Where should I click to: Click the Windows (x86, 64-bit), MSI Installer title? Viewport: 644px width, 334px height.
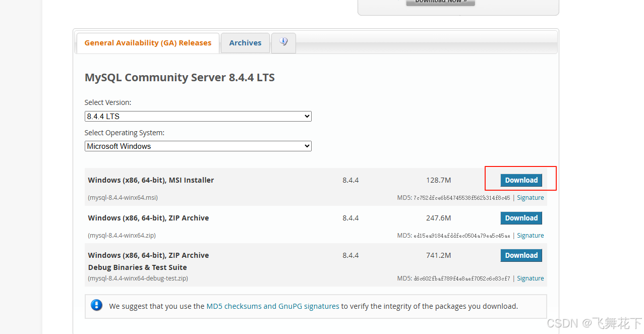[151, 180]
